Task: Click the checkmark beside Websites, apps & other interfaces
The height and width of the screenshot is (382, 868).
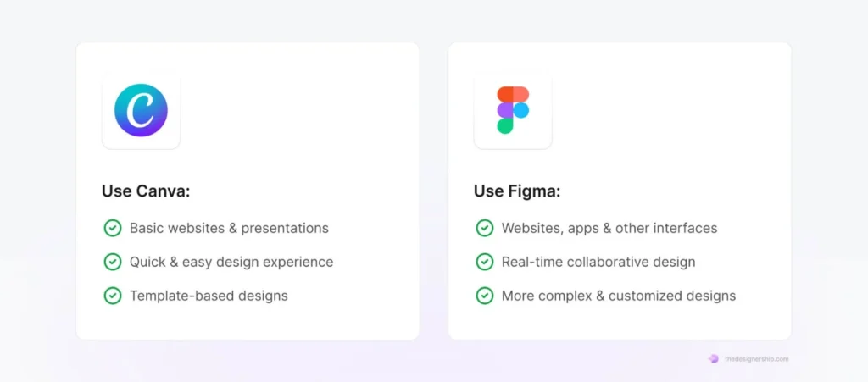Action: tap(485, 228)
